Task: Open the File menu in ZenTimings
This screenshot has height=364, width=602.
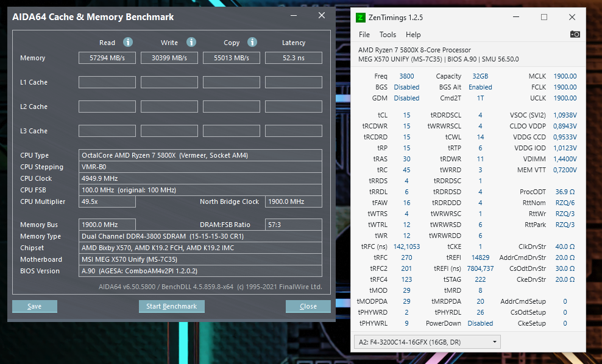Action: (364, 35)
